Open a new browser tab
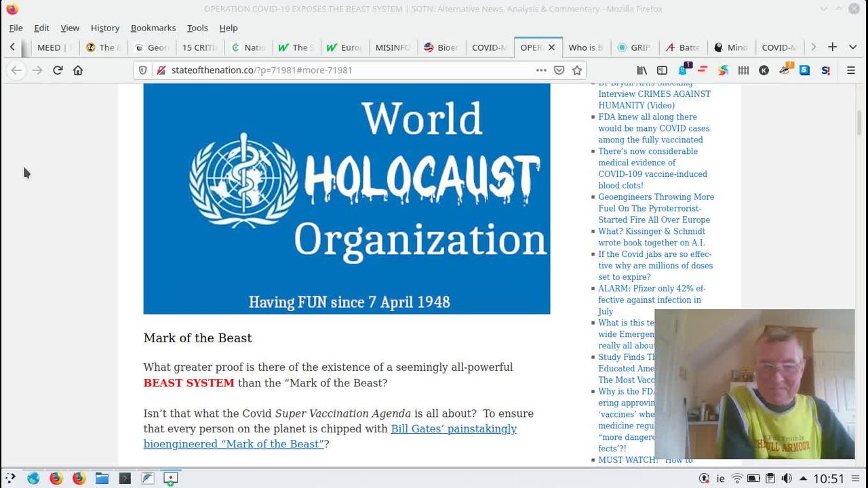The height and width of the screenshot is (488, 868). click(832, 47)
